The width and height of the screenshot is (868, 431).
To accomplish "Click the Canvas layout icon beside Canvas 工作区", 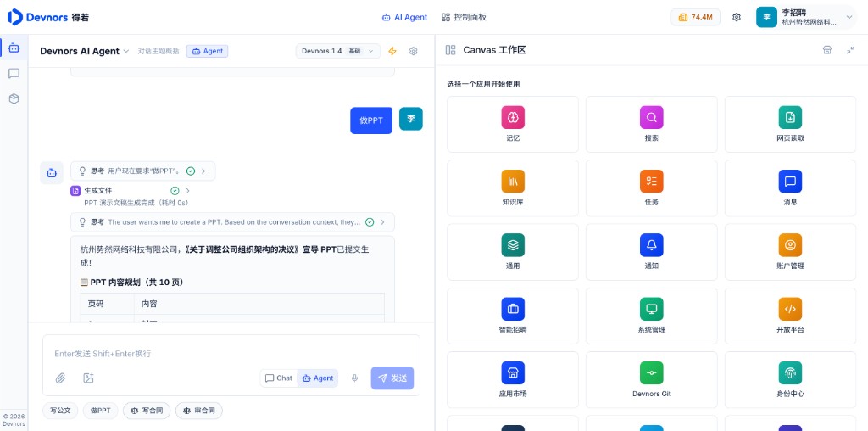I will coord(451,50).
